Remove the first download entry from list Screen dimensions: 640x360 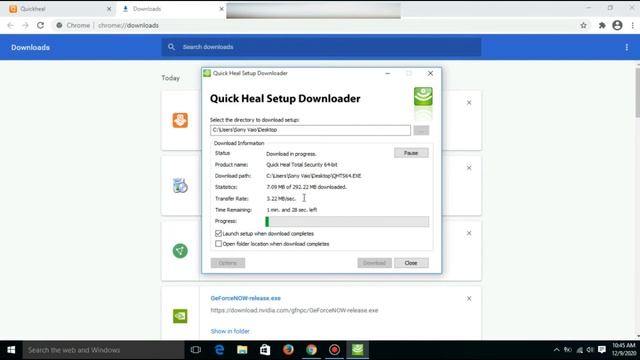469,103
